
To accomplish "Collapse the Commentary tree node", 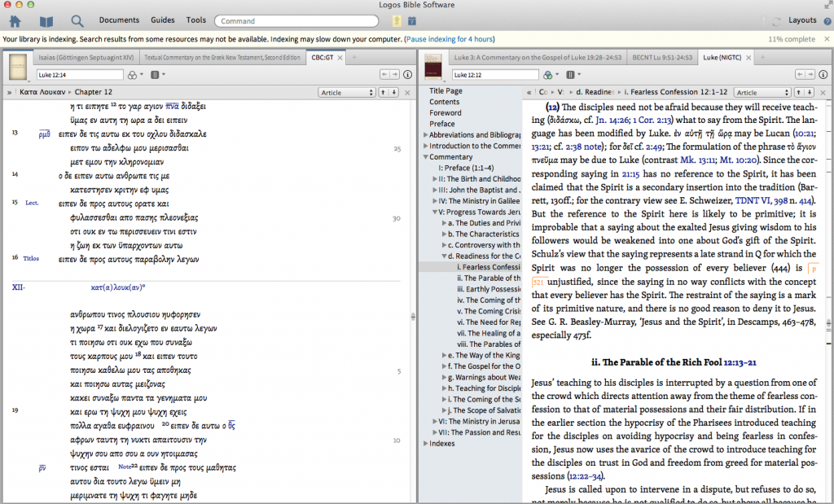I will coord(425,157).
